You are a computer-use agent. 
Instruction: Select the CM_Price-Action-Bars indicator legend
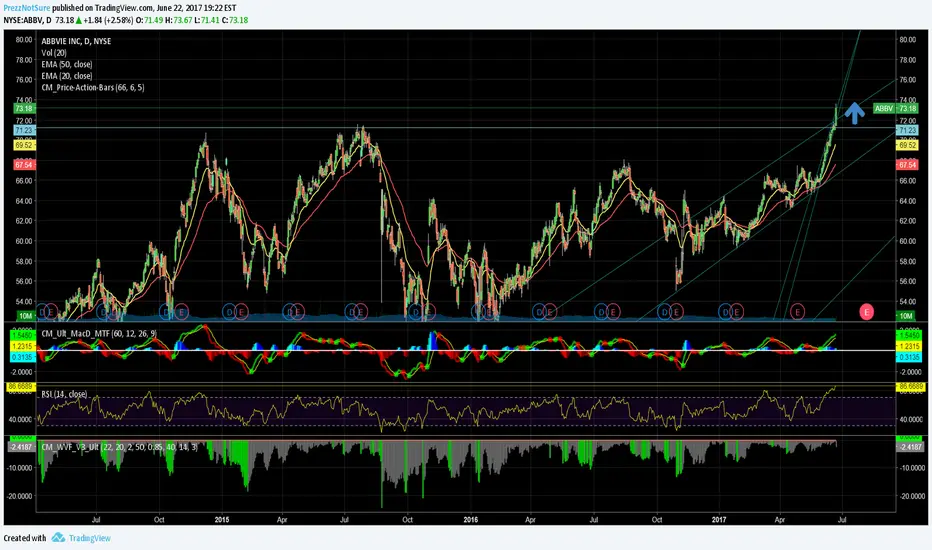click(93, 87)
